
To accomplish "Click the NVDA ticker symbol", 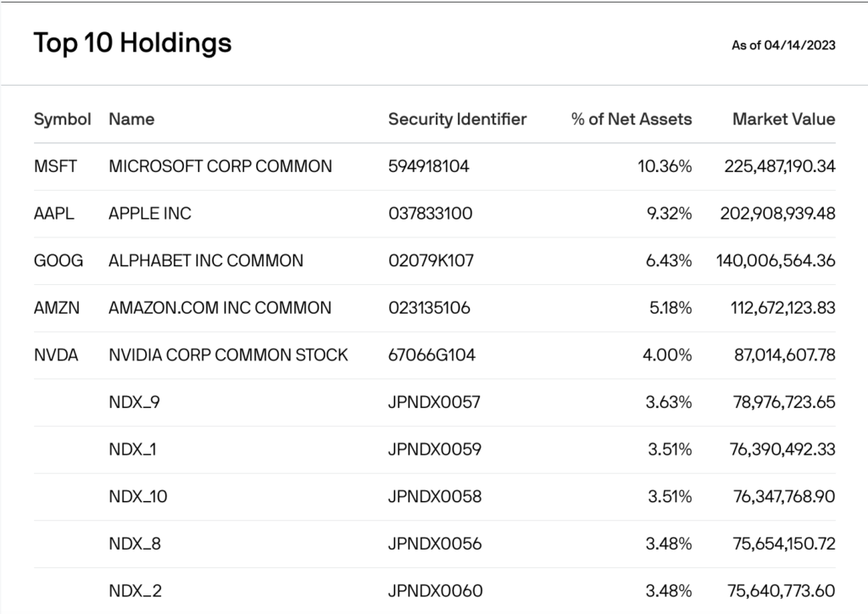I will pyautogui.click(x=56, y=354).
